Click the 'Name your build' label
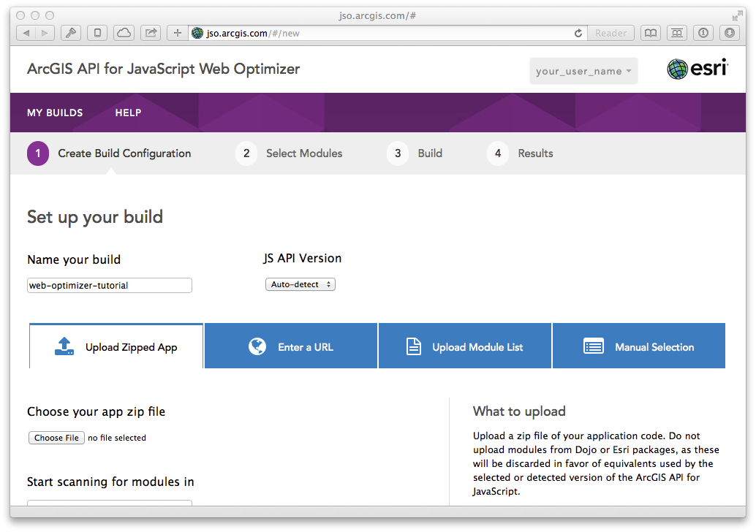Image resolution: width=756 pixels, height=532 pixels. point(74,259)
